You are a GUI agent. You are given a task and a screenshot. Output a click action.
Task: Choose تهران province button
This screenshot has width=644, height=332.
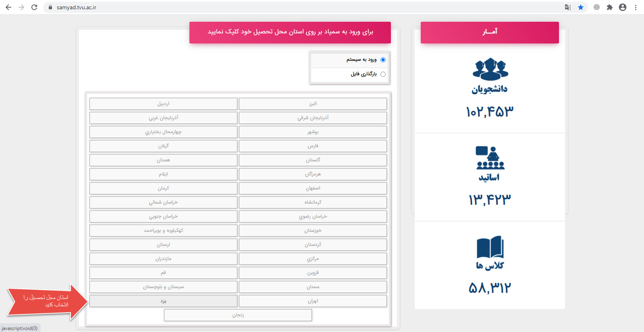pos(313,301)
